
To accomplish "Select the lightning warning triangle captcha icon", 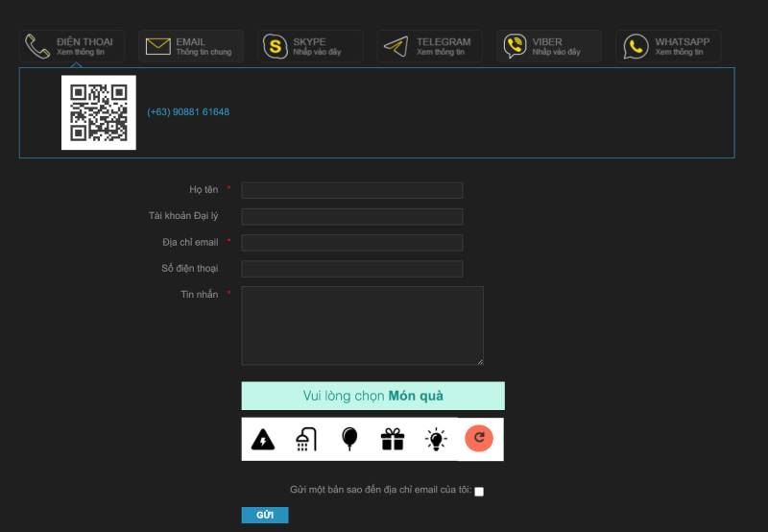I will click(x=262, y=440).
